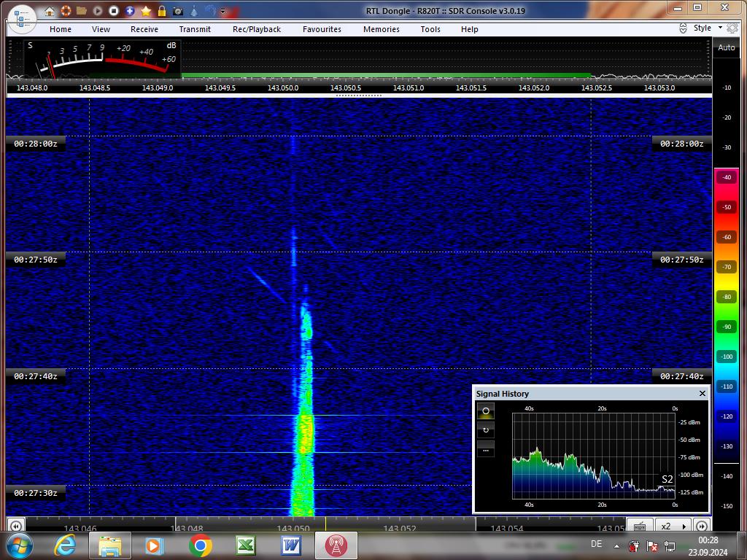
Task: Click the padlock lock icon
Action: click(162, 10)
